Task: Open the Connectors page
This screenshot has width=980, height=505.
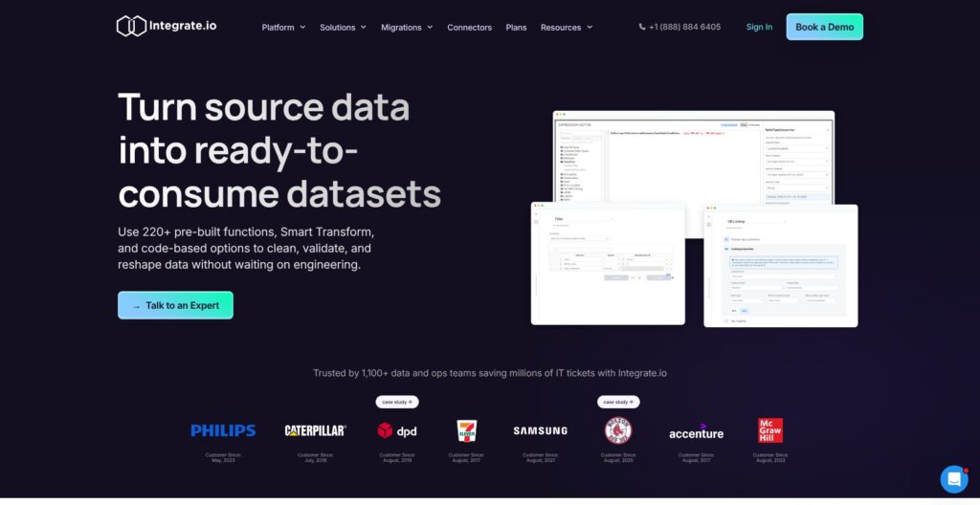Action: (469, 28)
